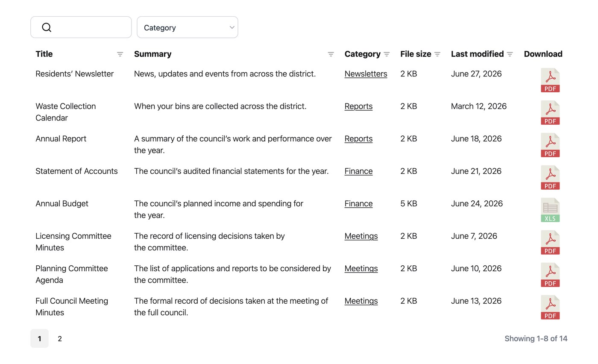Open the Title column filter icon
The width and height of the screenshot is (598, 364).
coord(120,54)
